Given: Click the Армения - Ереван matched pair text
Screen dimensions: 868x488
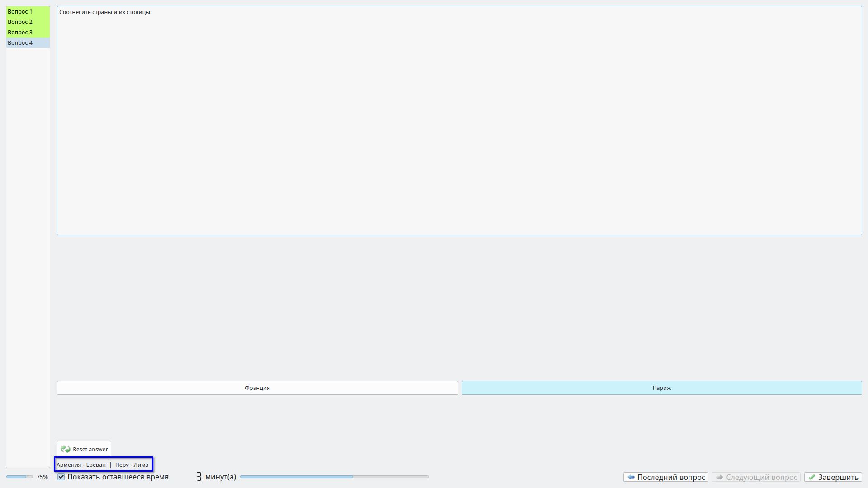Looking at the screenshot, I should (81, 465).
